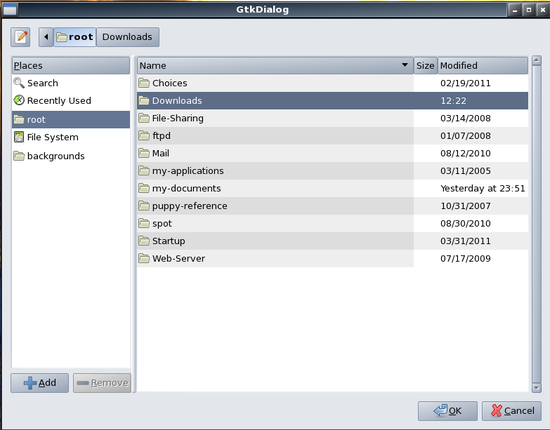Click the root folder icon in Places
Screen dimensions: 550x430
[x=19, y=120]
